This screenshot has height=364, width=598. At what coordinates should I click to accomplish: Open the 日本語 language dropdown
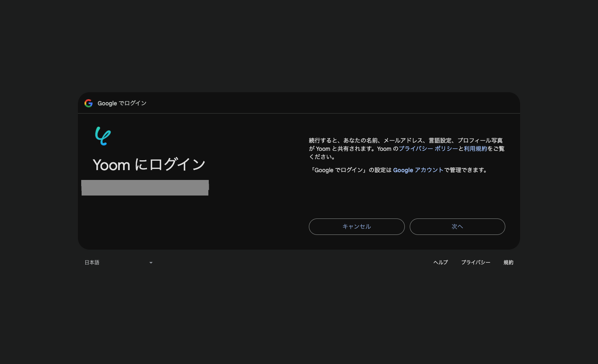point(119,263)
